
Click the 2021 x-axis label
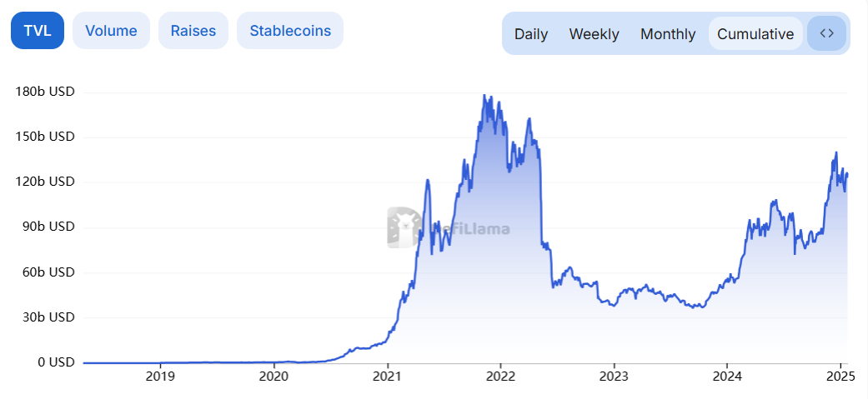[x=387, y=376]
